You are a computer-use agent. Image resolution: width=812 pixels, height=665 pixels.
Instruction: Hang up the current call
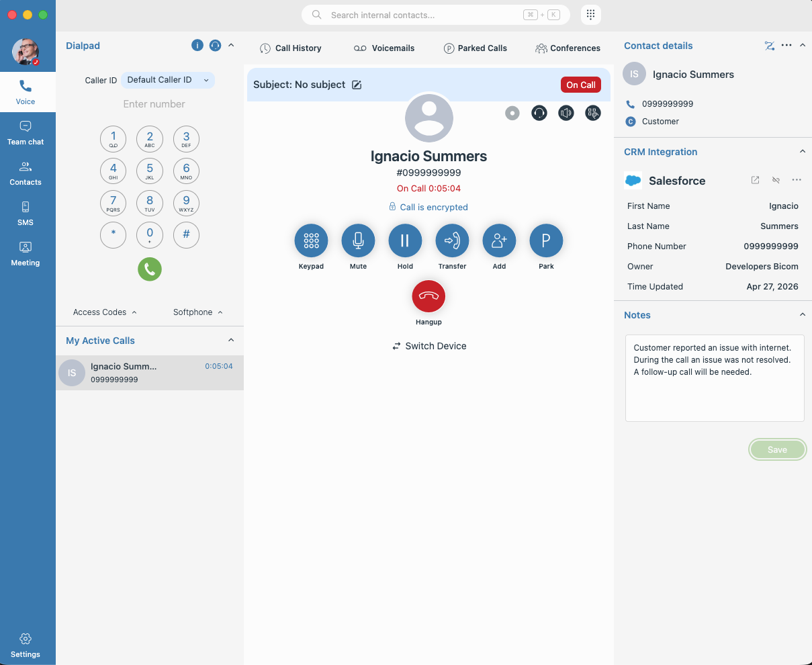pos(428,296)
